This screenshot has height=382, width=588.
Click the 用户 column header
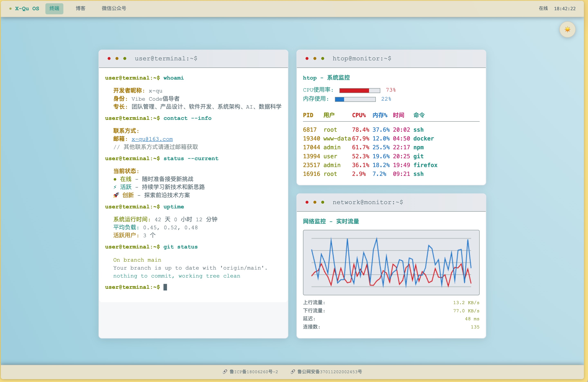[x=329, y=115]
